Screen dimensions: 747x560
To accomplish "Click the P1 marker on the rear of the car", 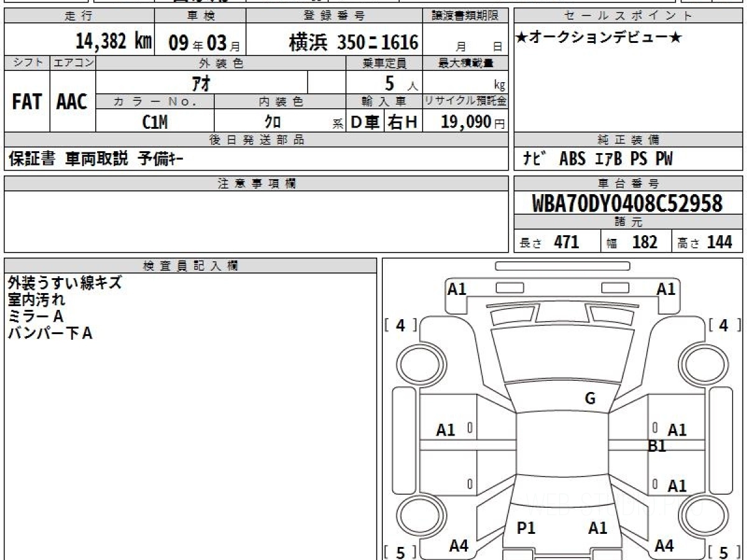I will coord(526,528).
